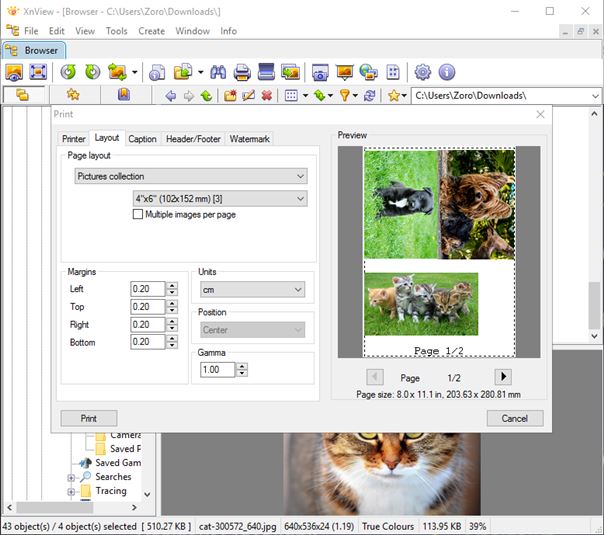Click the Scan toolbar icon
This screenshot has width=604, height=535.
tap(266, 72)
